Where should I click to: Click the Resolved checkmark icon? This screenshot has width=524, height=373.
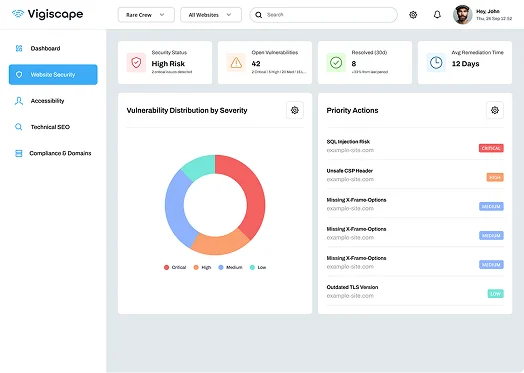pos(336,63)
